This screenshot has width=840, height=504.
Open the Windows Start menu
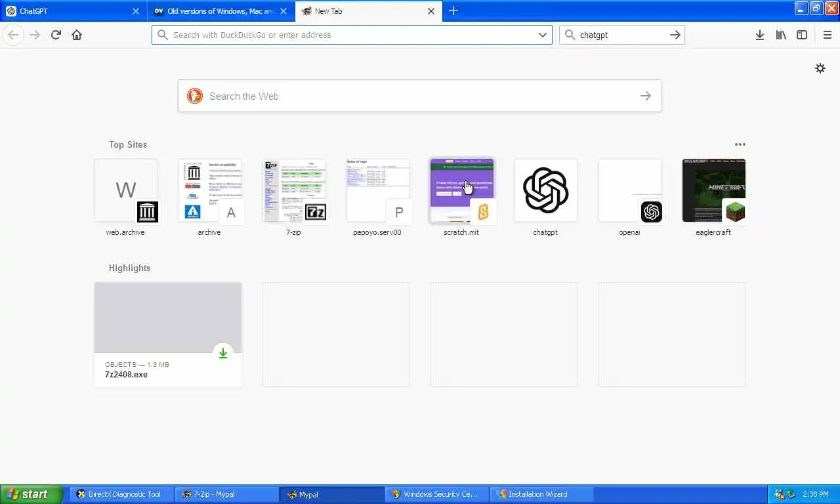[x=31, y=494]
